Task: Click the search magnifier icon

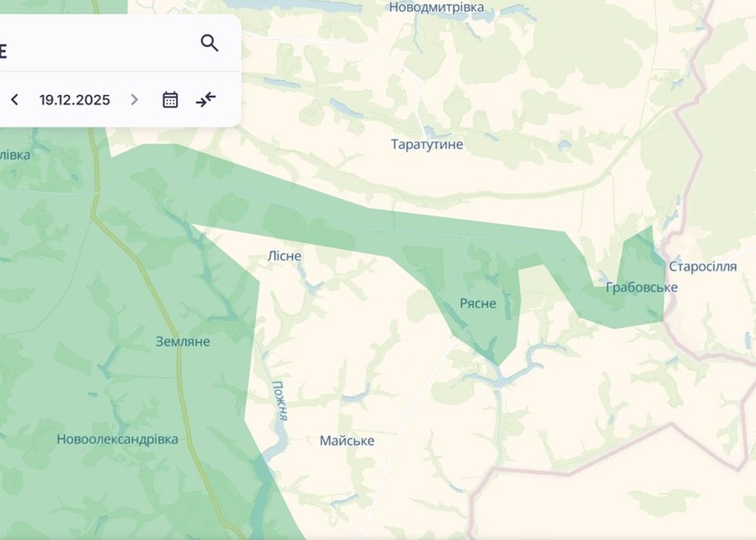Action: [209, 43]
